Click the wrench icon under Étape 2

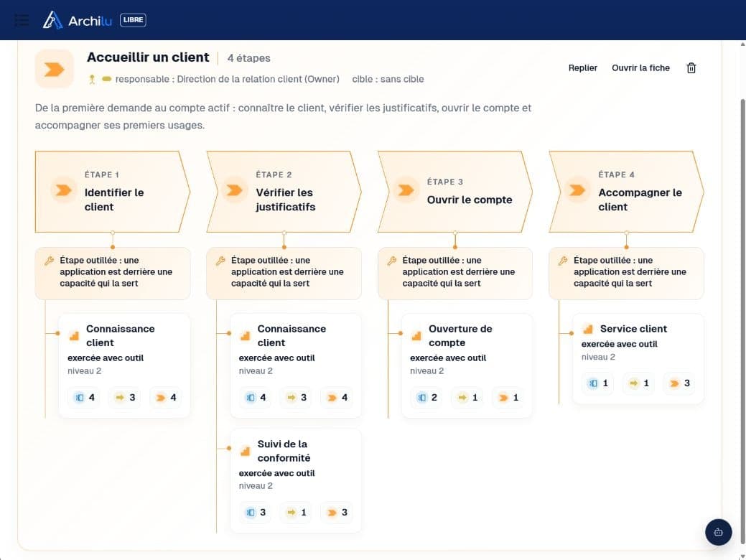tap(220, 261)
